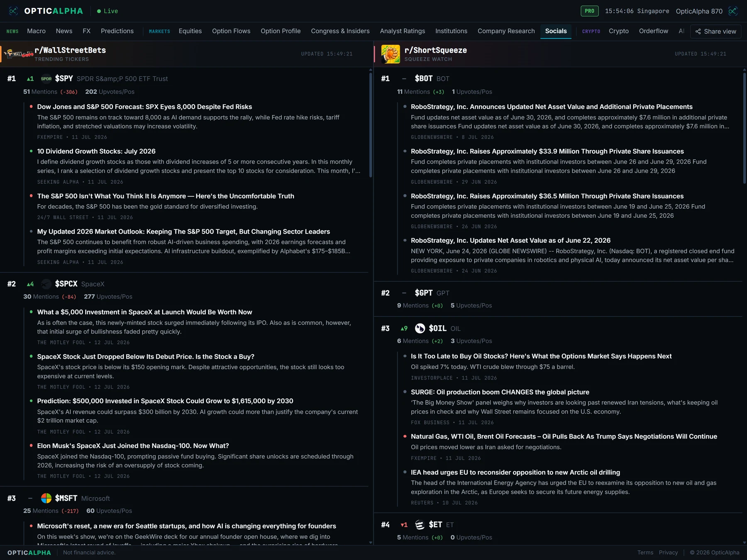Viewport: 747px width, 560px height.
Task: Click the SpaceX logo next to $SPCX
Action: pyautogui.click(x=46, y=284)
